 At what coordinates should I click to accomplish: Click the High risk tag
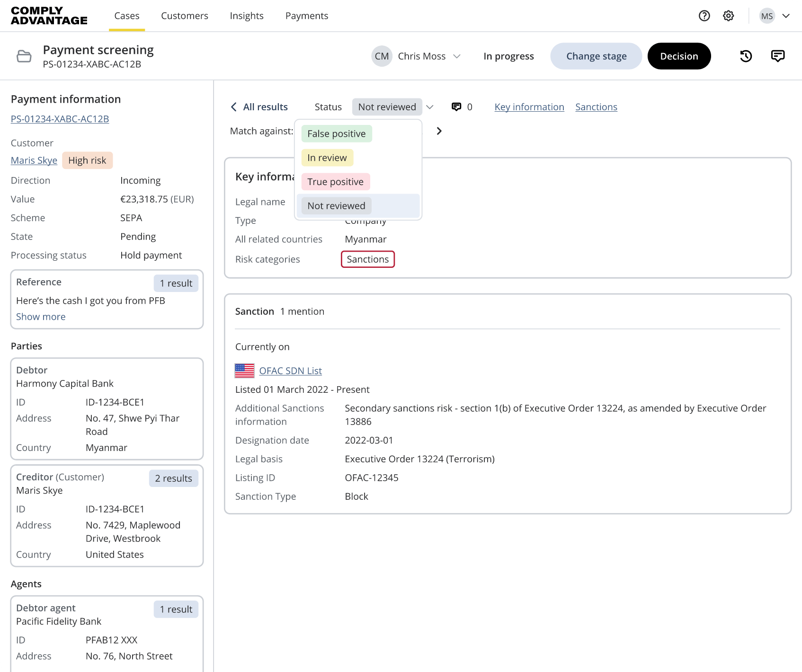click(87, 160)
